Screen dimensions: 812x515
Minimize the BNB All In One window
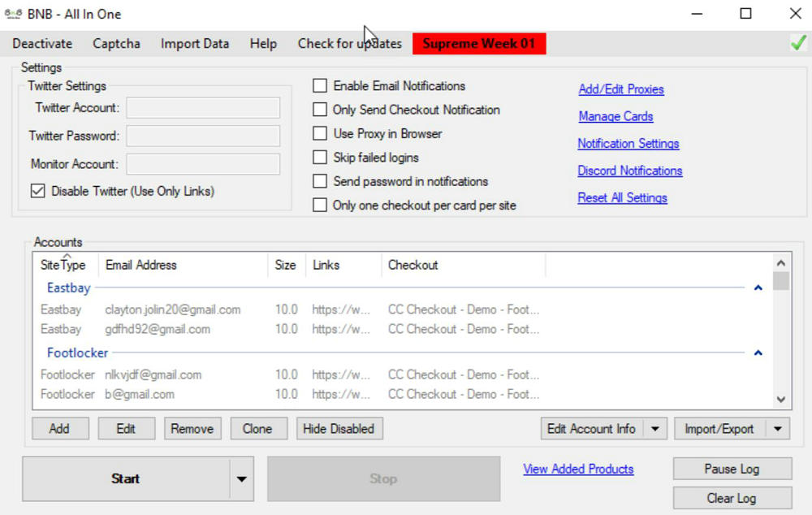click(x=697, y=14)
